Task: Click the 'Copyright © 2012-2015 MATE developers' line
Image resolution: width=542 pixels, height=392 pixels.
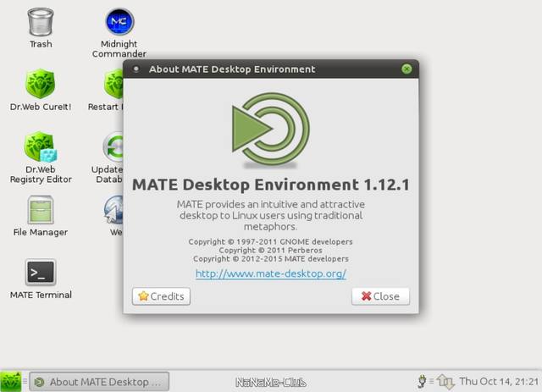Action: tap(271, 258)
